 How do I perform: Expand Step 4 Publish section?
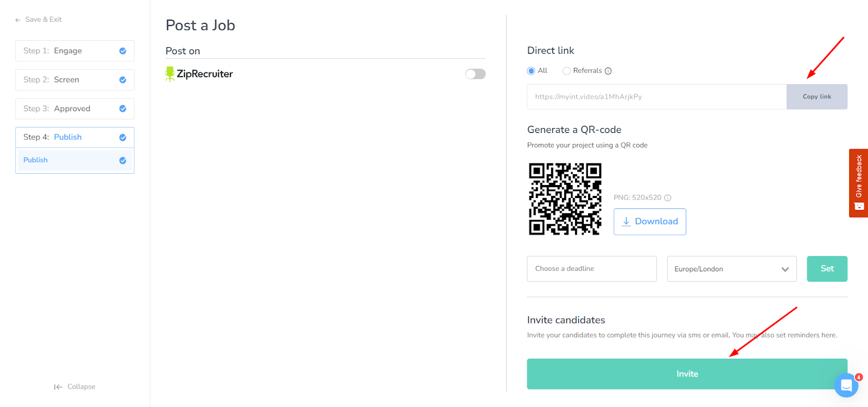click(74, 137)
